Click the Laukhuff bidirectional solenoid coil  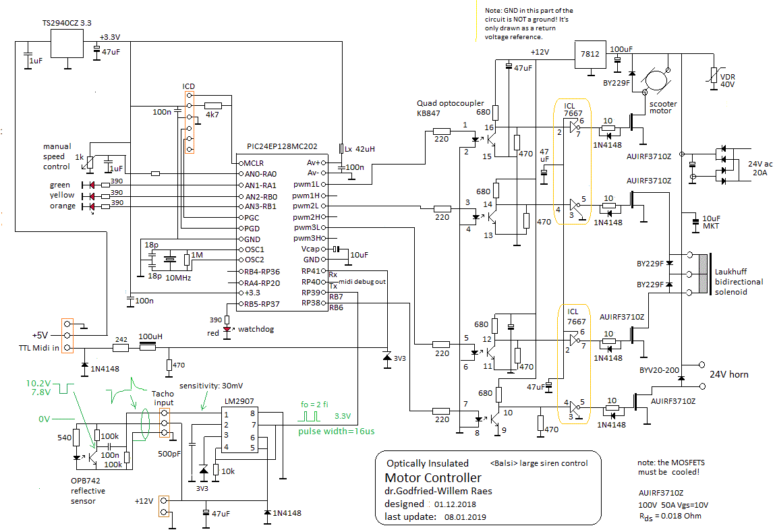tap(705, 274)
